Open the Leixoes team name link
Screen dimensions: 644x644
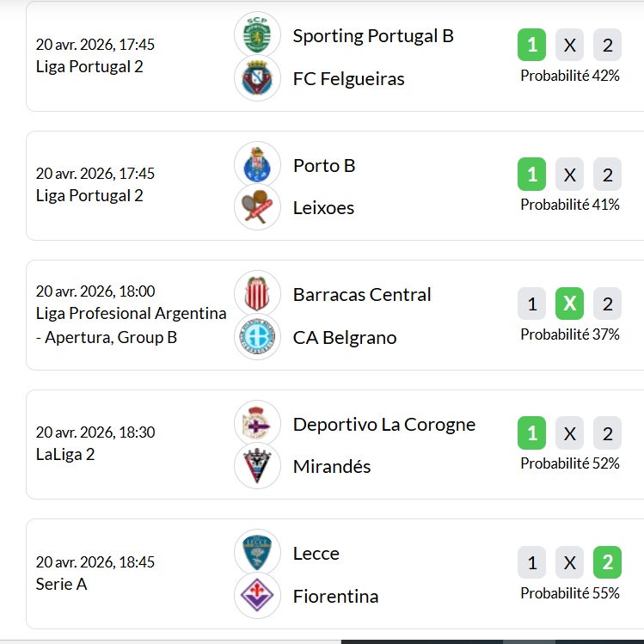click(323, 208)
